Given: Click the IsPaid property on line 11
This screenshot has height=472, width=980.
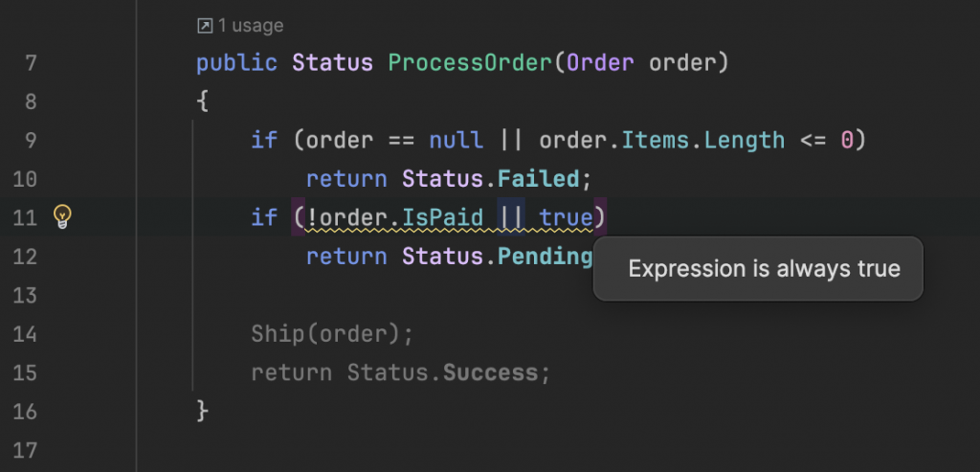Looking at the screenshot, I should pyautogui.click(x=442, y=217).
